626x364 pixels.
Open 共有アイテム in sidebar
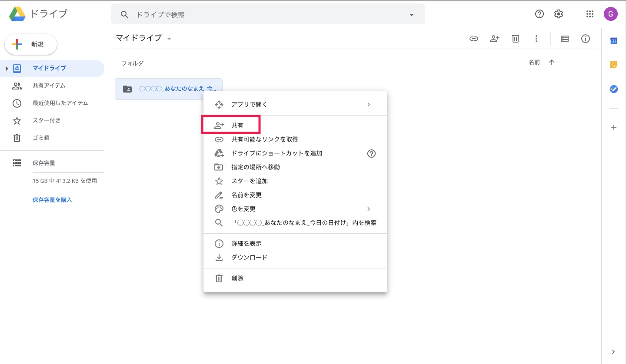[x=52, y=86]
